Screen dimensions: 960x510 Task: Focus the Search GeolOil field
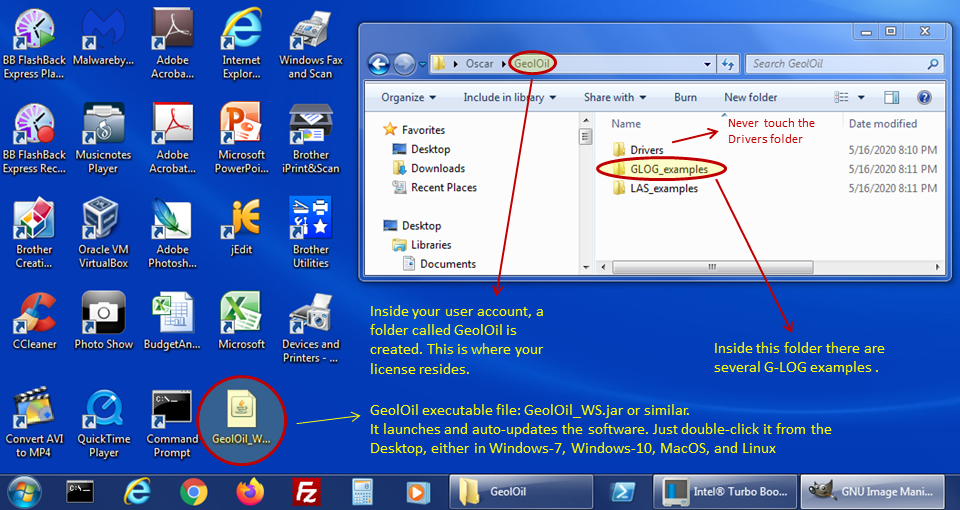[x=842, y=64]
